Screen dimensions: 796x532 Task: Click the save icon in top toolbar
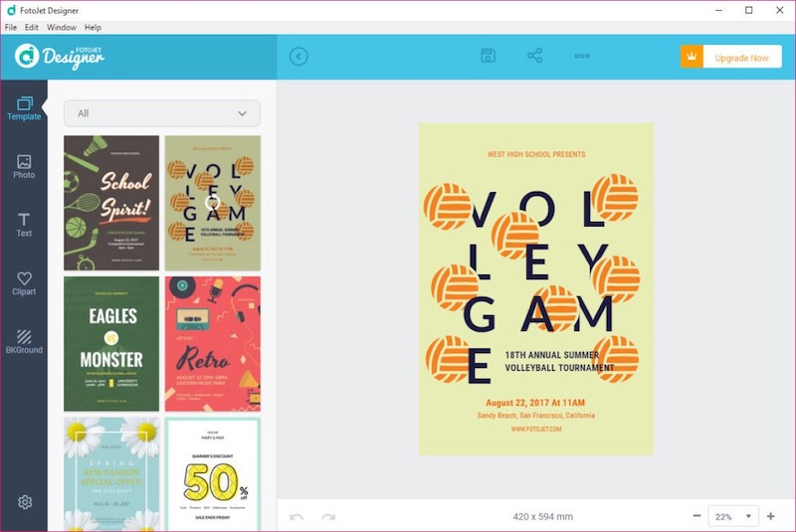click(488, 56)
